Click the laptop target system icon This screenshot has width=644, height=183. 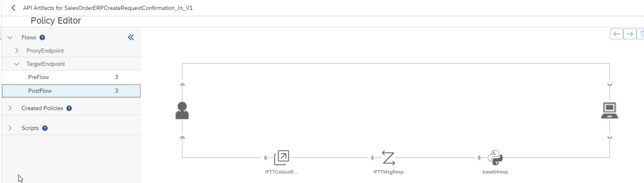pyautogui.click(x=609, y=111)
